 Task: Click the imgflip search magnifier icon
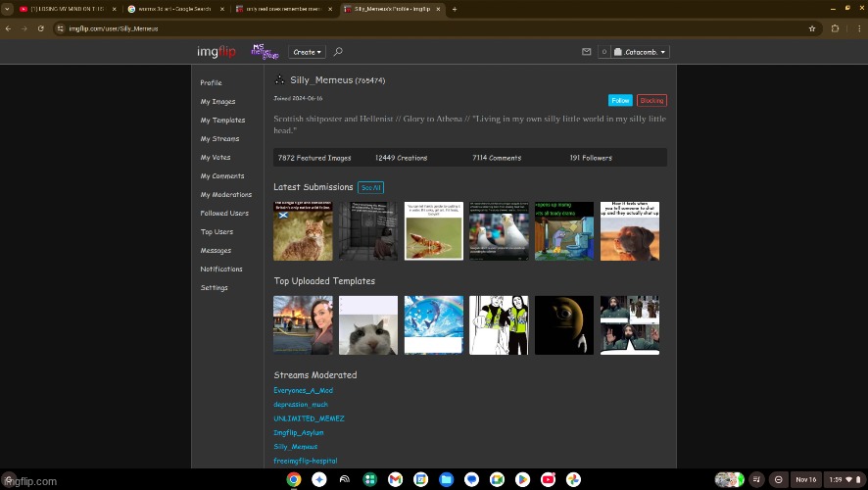point(338,52)
